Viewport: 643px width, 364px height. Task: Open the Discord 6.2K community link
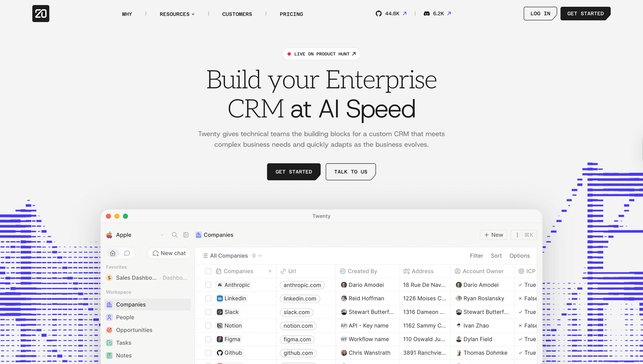tap(437, 14)
